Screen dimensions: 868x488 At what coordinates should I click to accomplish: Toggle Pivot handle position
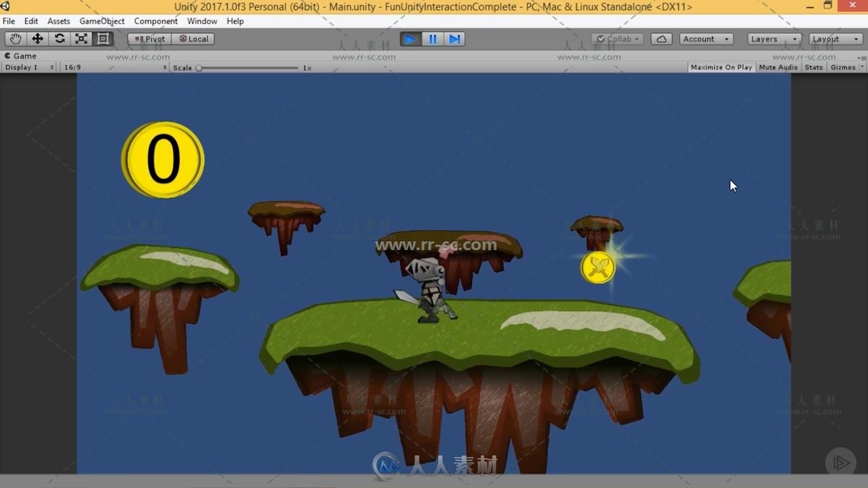pyautogui.click(x=149, y=39)
